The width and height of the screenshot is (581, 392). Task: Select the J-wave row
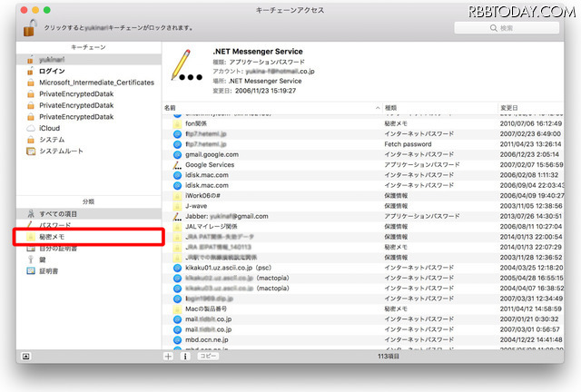[x=363, y=206]
